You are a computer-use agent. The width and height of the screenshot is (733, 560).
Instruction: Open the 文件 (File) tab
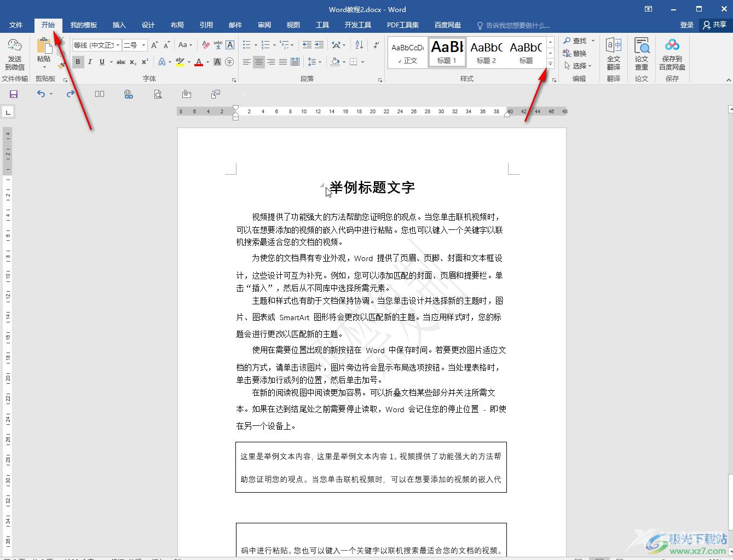point(16,25)
